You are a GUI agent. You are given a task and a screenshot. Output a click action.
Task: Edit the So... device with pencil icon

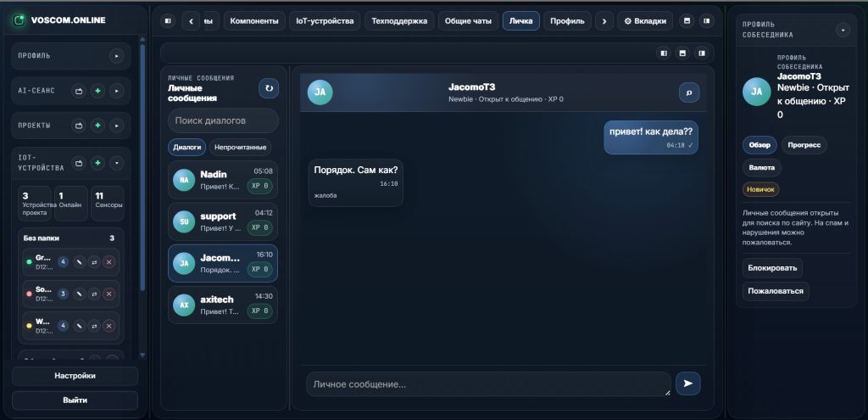coord(79,294)
